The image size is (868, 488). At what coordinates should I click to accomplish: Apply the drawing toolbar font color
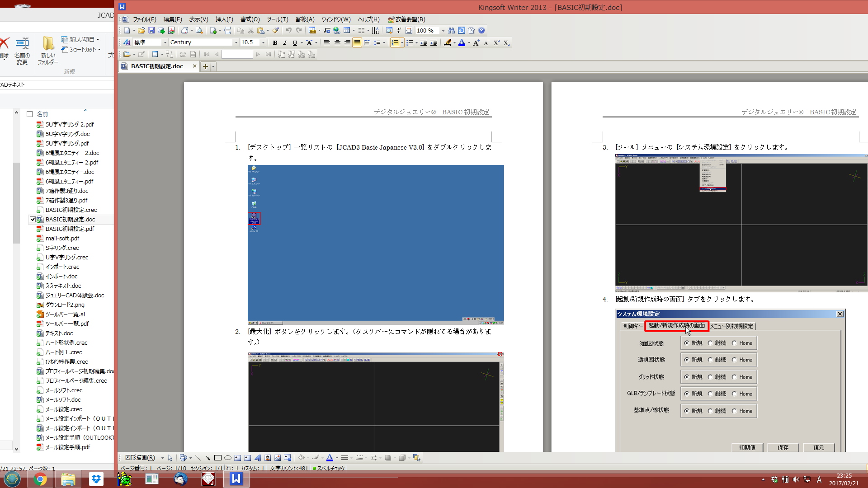click(x=330, y=458)
